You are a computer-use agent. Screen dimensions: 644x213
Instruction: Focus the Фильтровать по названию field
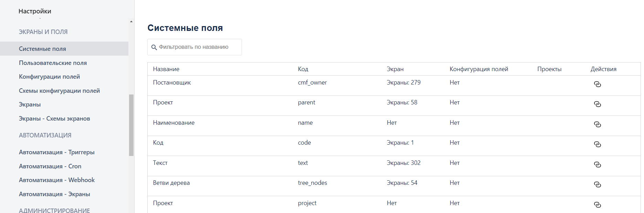pos(194,47)
